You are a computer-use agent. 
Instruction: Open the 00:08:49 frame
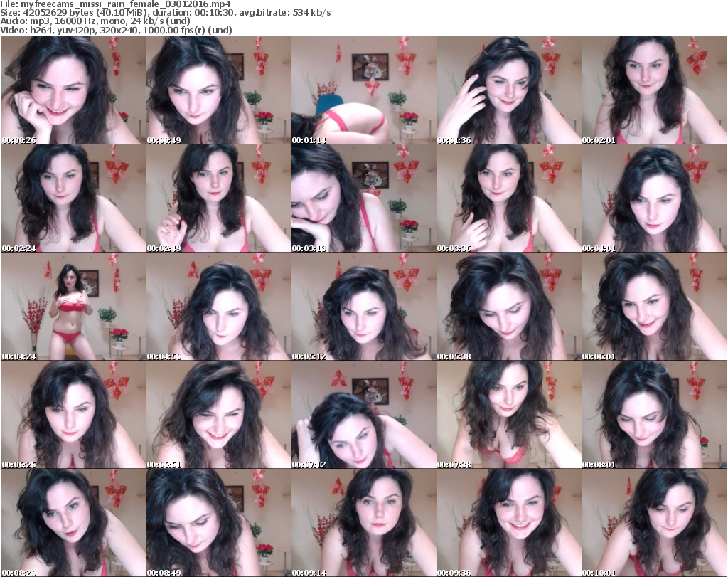click(x=219, y=523)
